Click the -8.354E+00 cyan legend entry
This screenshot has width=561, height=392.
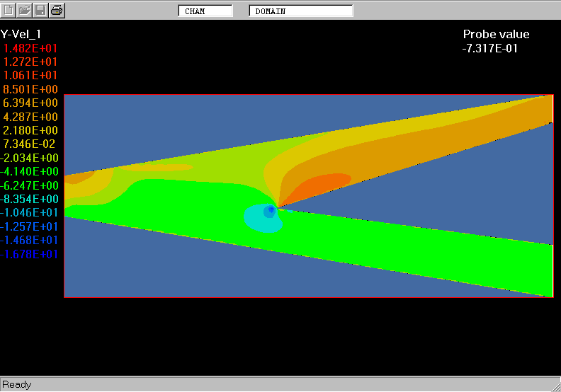pyautogui.click(x=29, y=199)
